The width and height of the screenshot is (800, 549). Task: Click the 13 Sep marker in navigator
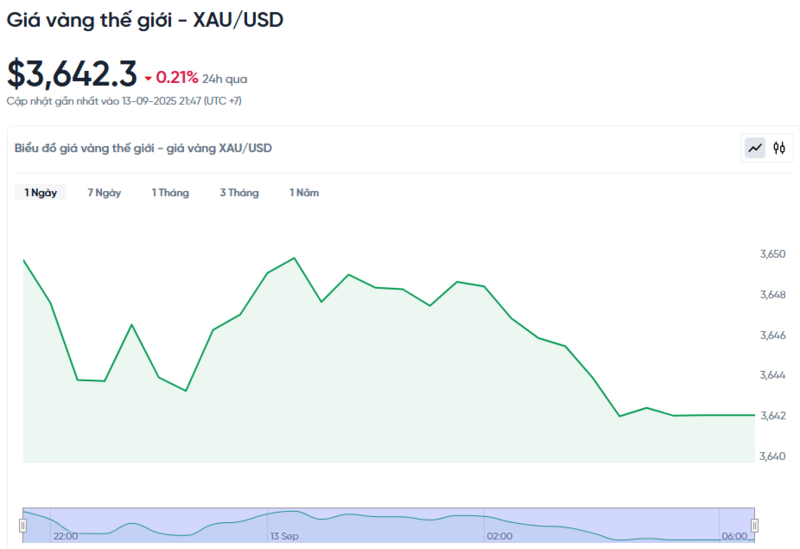pyautogui.click(x=285, y=537)
